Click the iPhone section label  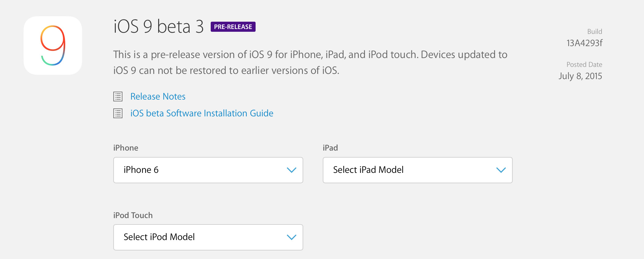coord(126,148)
